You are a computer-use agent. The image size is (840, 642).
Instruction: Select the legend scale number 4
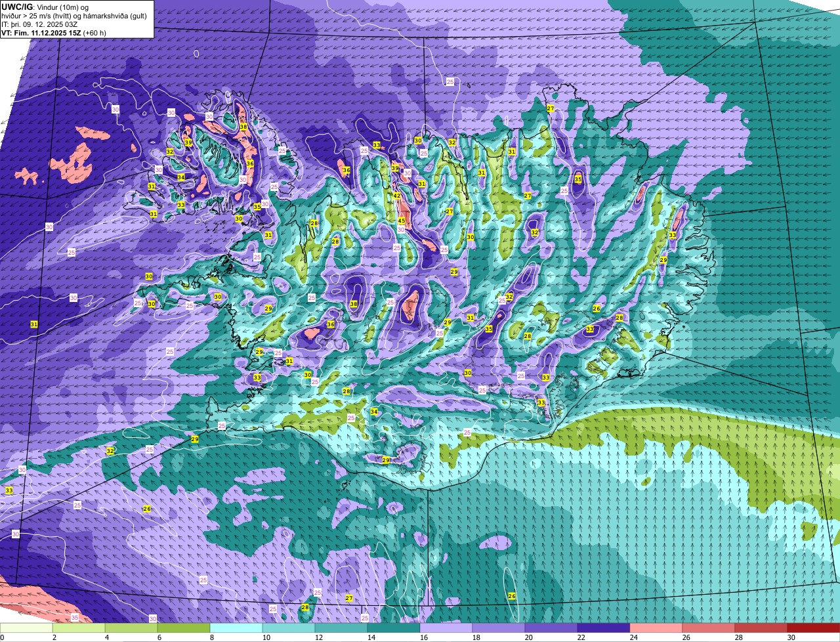[x=106, y=637]
